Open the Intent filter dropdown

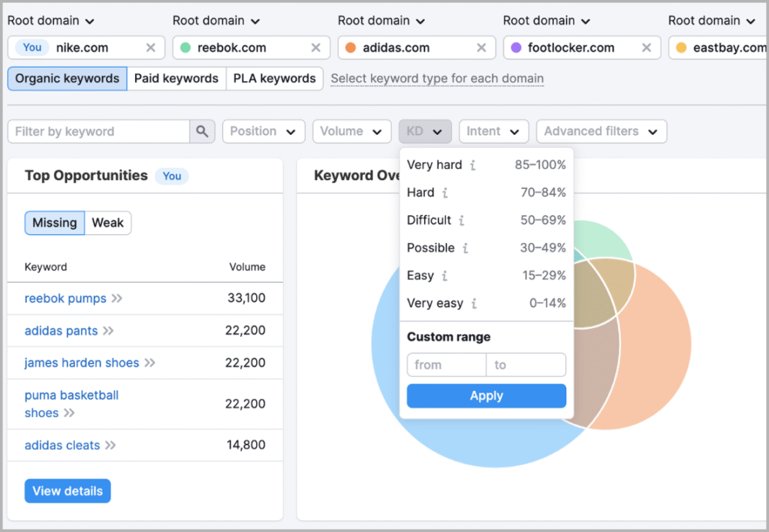pos(493,131)
